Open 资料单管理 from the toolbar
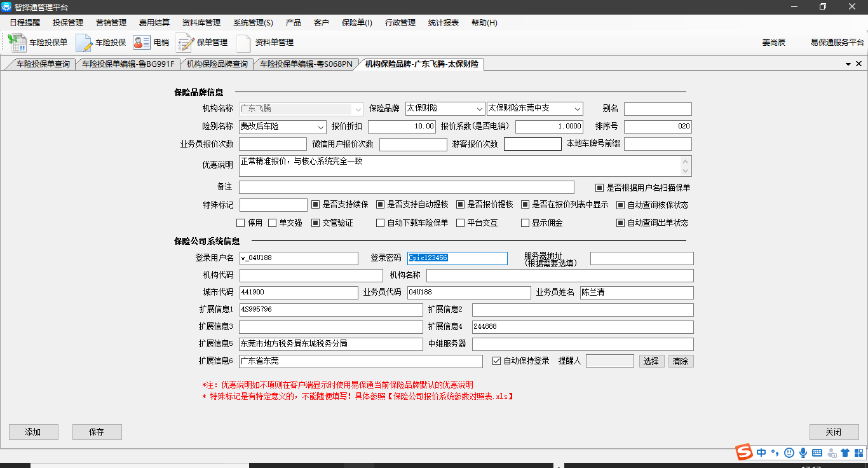Viewport: 868px width, 468px height. click(244, 43)
